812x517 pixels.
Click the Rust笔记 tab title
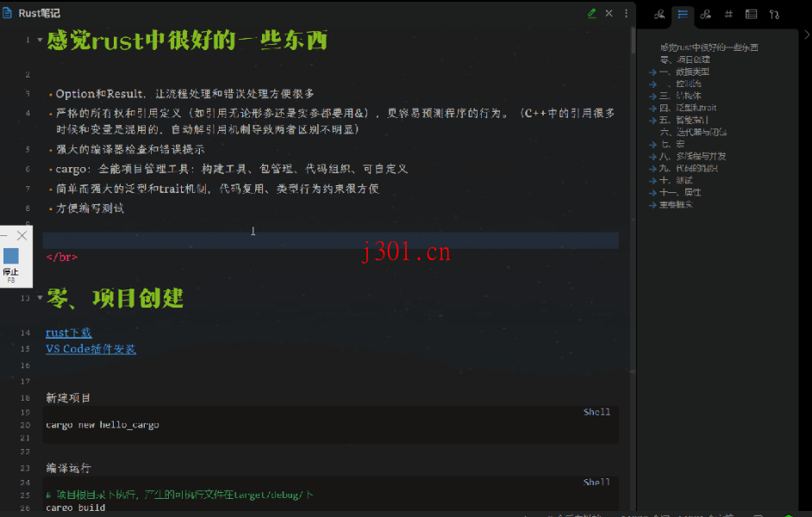coord(40,14)
